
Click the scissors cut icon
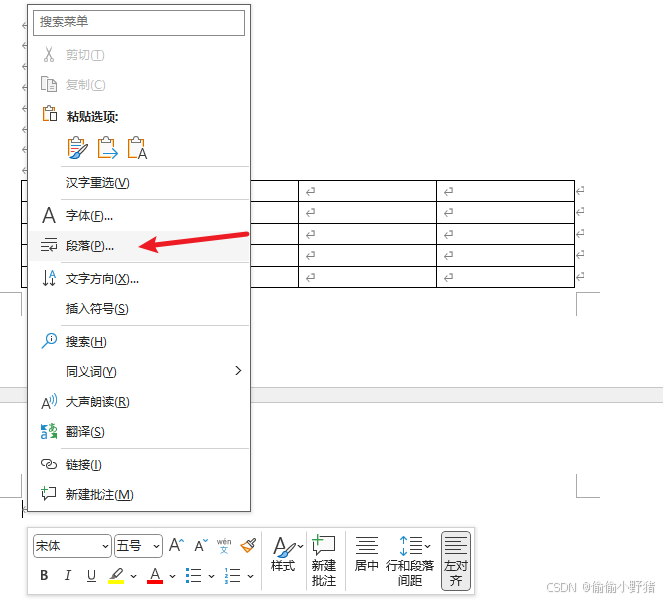coord(49,55)
